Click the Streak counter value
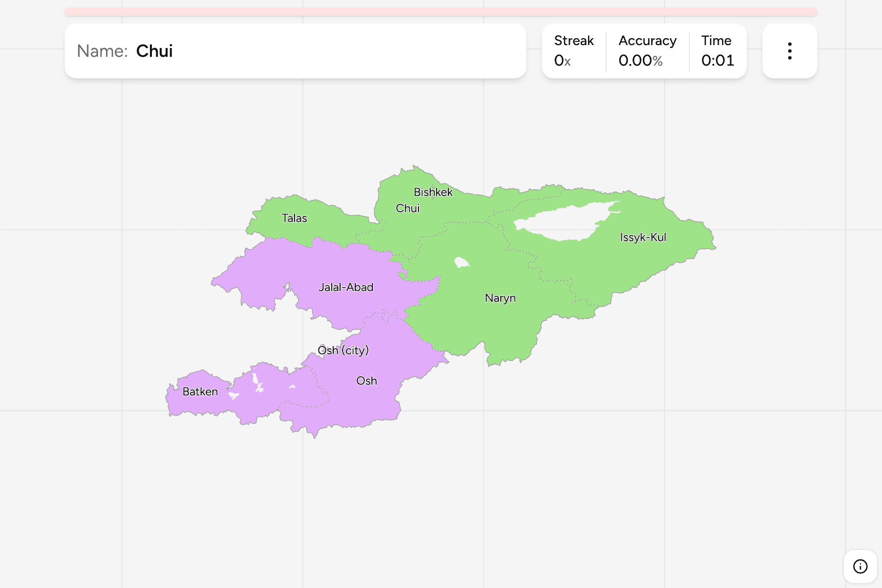The width and height of the screenshot is (882, 588). pyautogui.click(x=563, y=60)
